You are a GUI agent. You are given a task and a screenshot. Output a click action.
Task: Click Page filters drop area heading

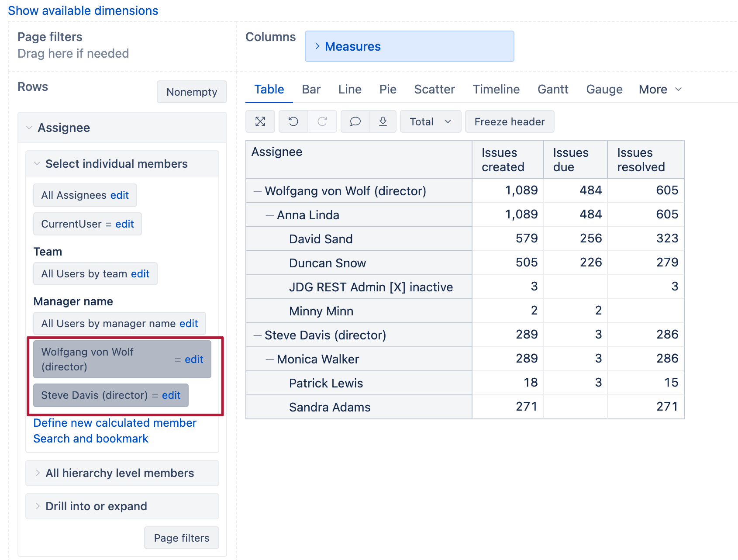tap(50, 37)
